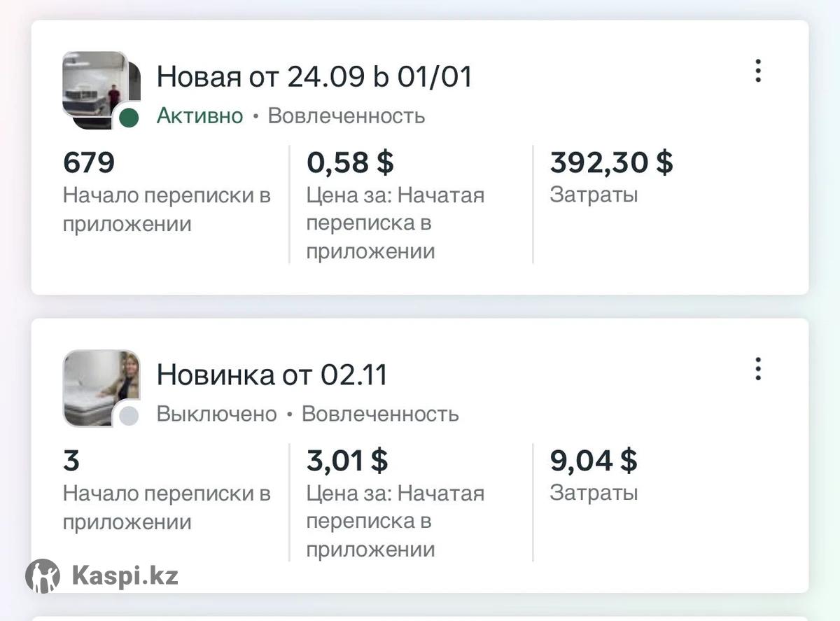Click the Выключено status label

point(216,414)
